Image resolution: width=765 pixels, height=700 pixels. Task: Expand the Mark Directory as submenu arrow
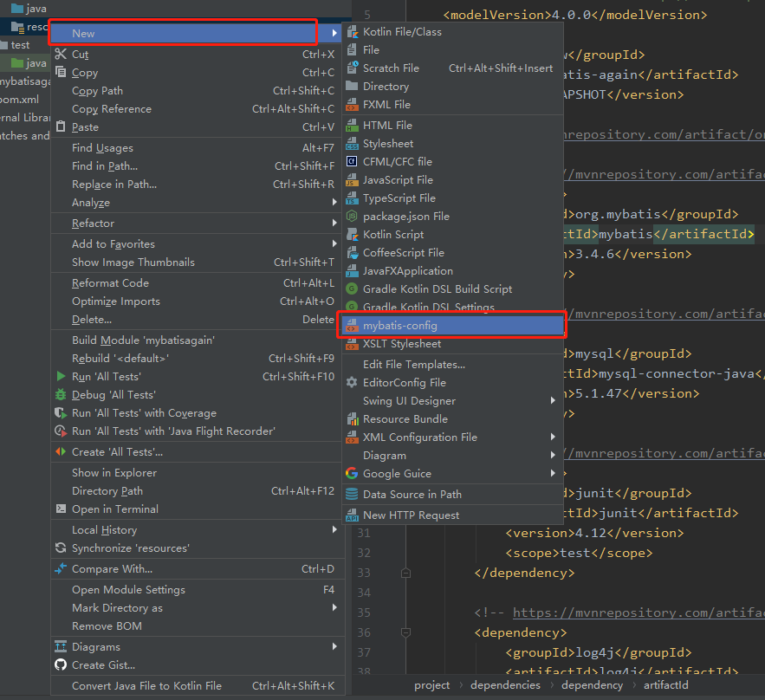click(x=334, y=607)
